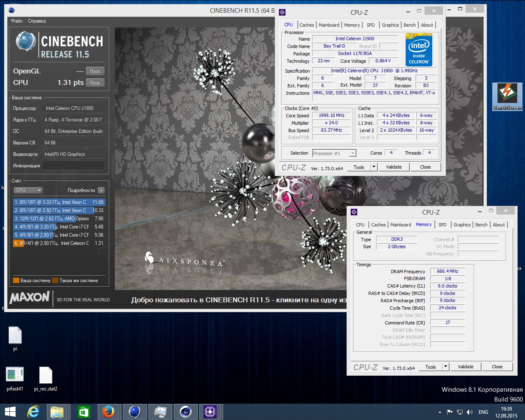
Task: Switch to CPU tab in lower CPU-Z window
Action: (360, 225)
